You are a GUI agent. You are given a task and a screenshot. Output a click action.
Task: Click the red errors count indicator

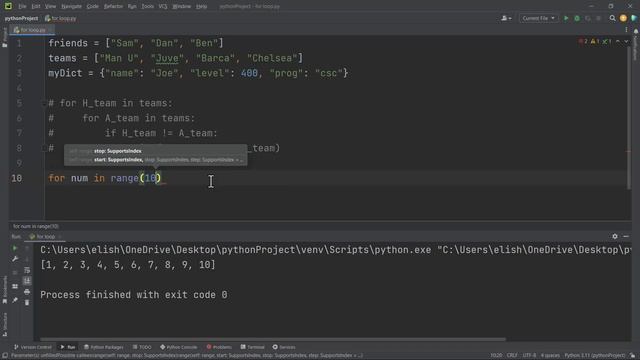point(583,41)
